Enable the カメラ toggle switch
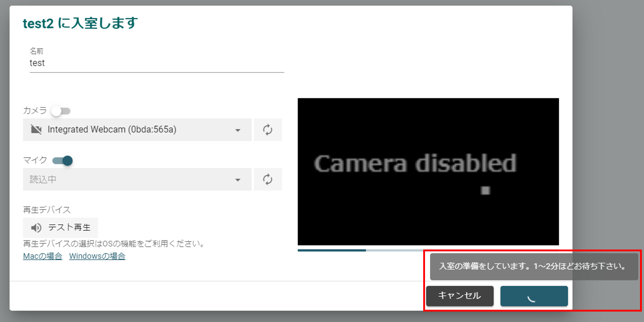This screenshot has width=644, height=322. [61, 111]
